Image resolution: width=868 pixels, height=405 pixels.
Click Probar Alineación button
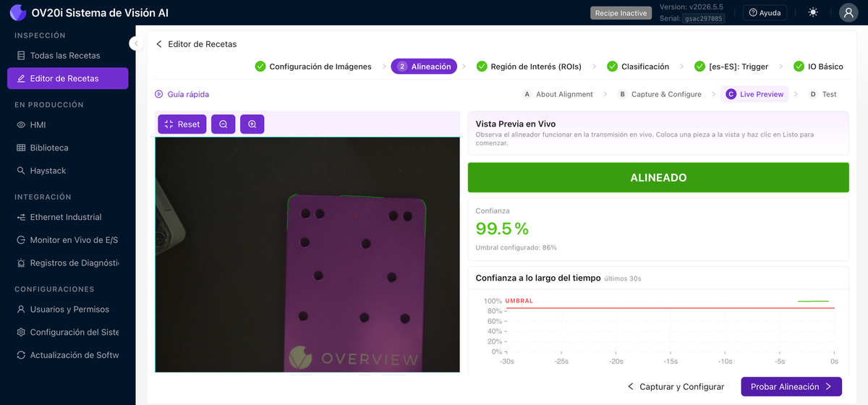[791, 387]
